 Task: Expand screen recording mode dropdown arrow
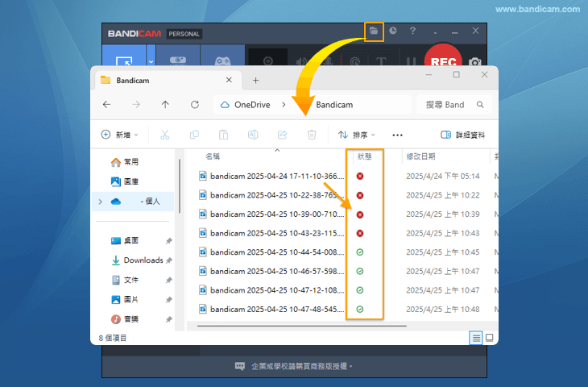pyautogui.click(x=151, y=56)
